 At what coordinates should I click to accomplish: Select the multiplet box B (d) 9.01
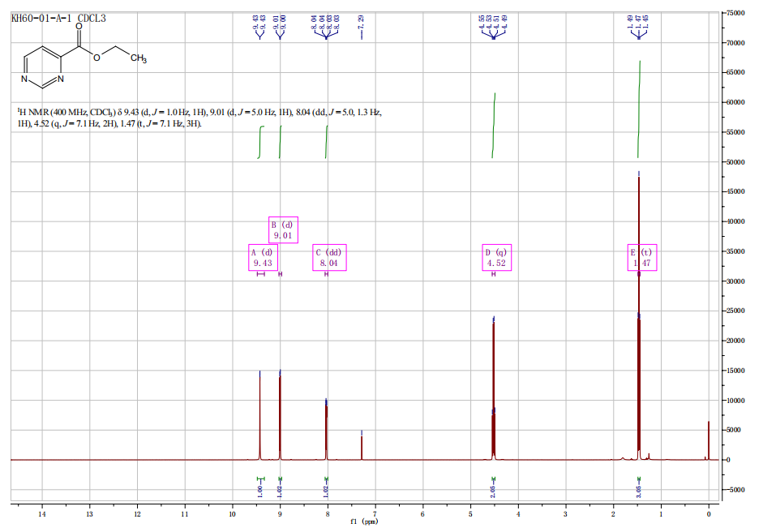[282, 230]
